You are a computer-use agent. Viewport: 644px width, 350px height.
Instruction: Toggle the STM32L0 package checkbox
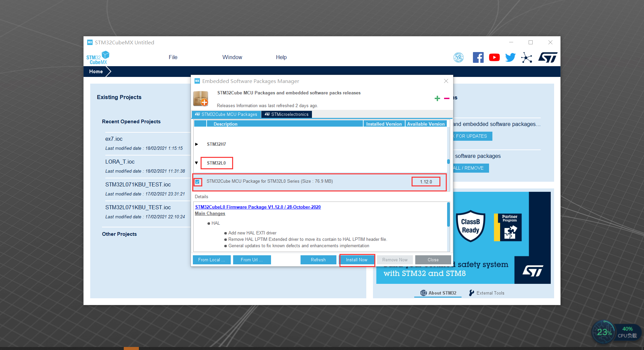[198, 182]
